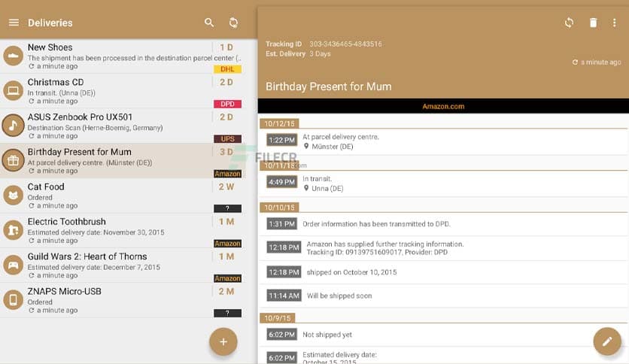The height and width of the screenshot is (364, 629).
Task: Click the location pin for Unna (DE)
Action: (x=306, y=188)
